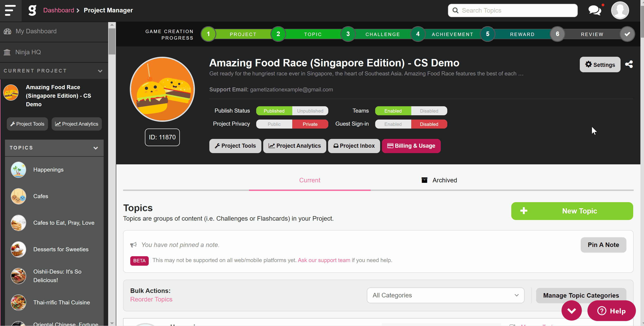Image resolution: width=644 pixels, height=326 pixels.
Task: Open the user profile avatar
Action: 620,10
